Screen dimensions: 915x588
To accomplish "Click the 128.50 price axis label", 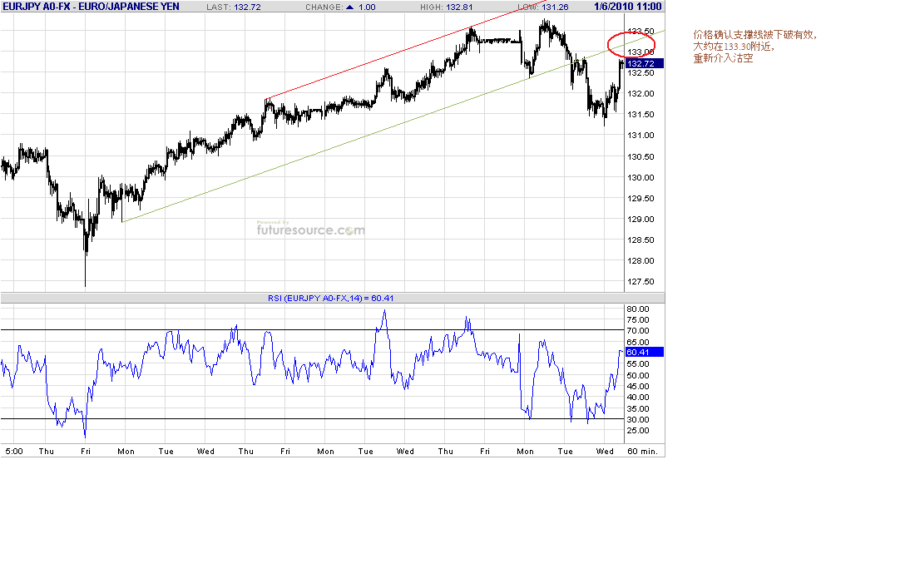I will [640, 240].
